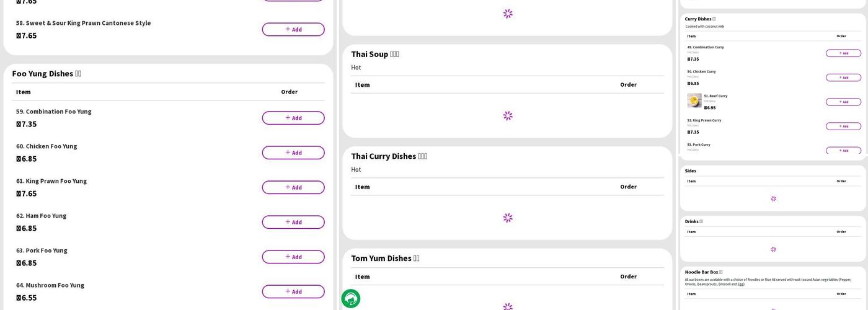Click Add next to Pork Foo Yung
The width and height of the screenshot is (868, 310).
coord(293,257)
